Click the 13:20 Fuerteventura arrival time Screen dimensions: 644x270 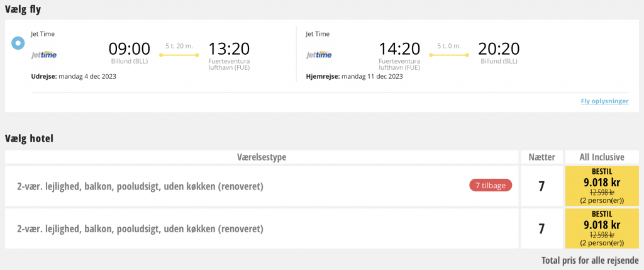(229, 49)
